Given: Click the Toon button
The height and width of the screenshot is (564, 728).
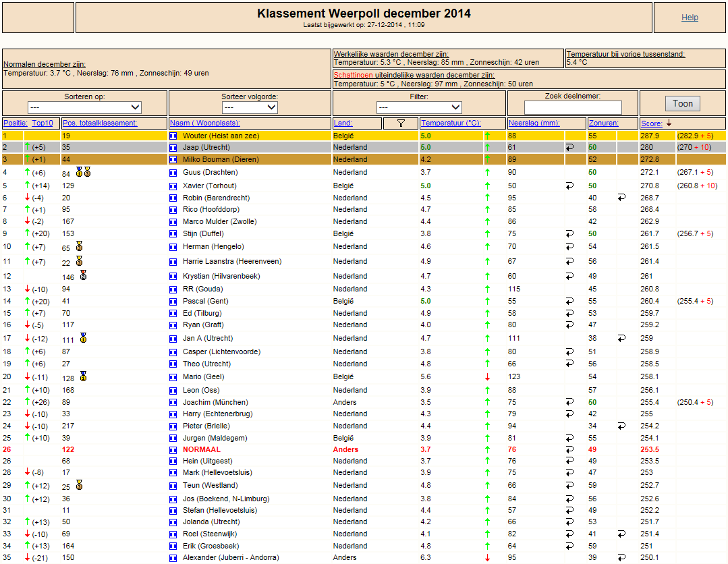Looking at the screenshot, I should [x=683, y=103].
